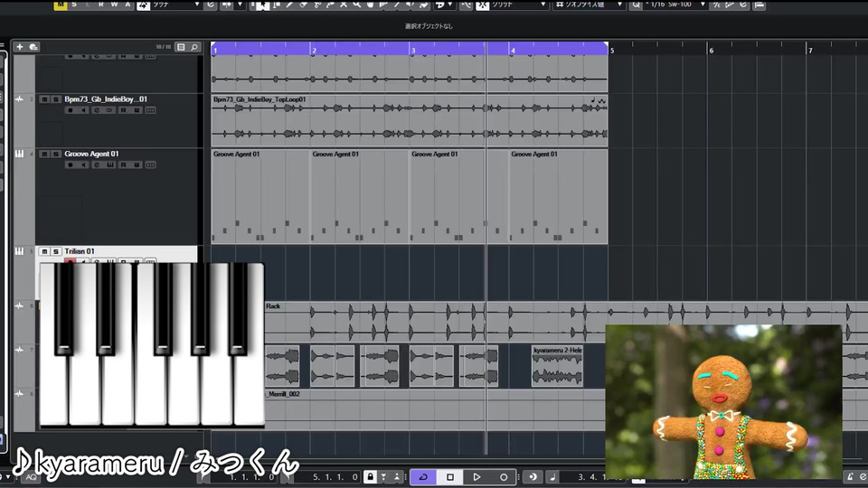Select the Bpm73_Gb_IndieBoy...01 track name
Image resolution: width=868 pixels, height=488 pixels.
(106, 99)
